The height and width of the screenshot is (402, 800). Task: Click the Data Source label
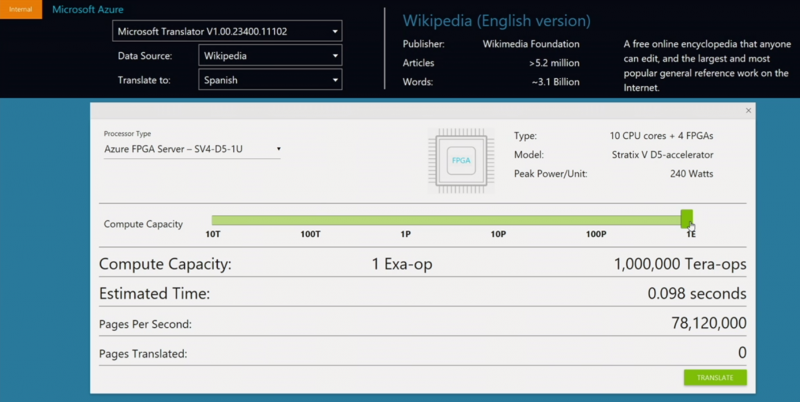tap(145, 56)
